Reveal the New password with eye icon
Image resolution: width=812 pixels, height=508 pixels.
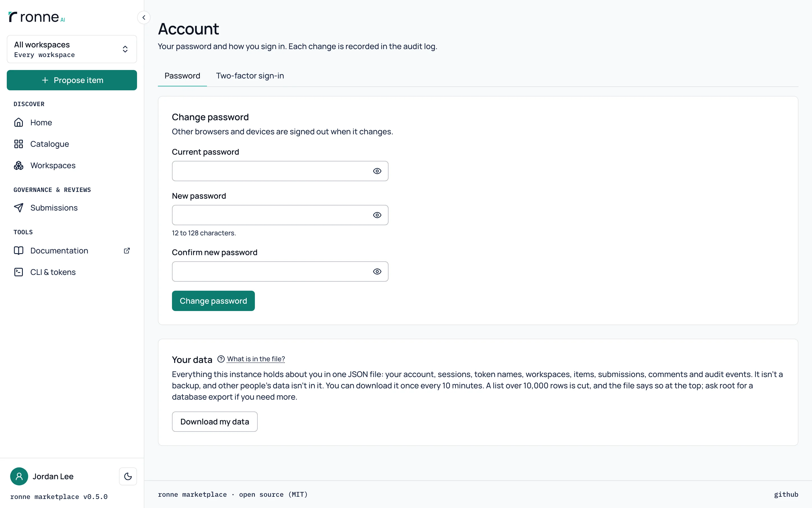coord(377,215)
